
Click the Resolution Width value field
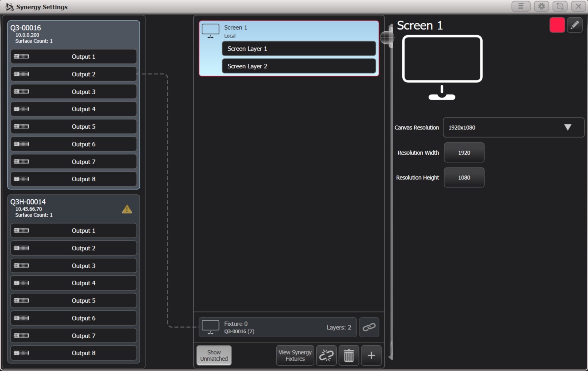(x=464, y=152)
